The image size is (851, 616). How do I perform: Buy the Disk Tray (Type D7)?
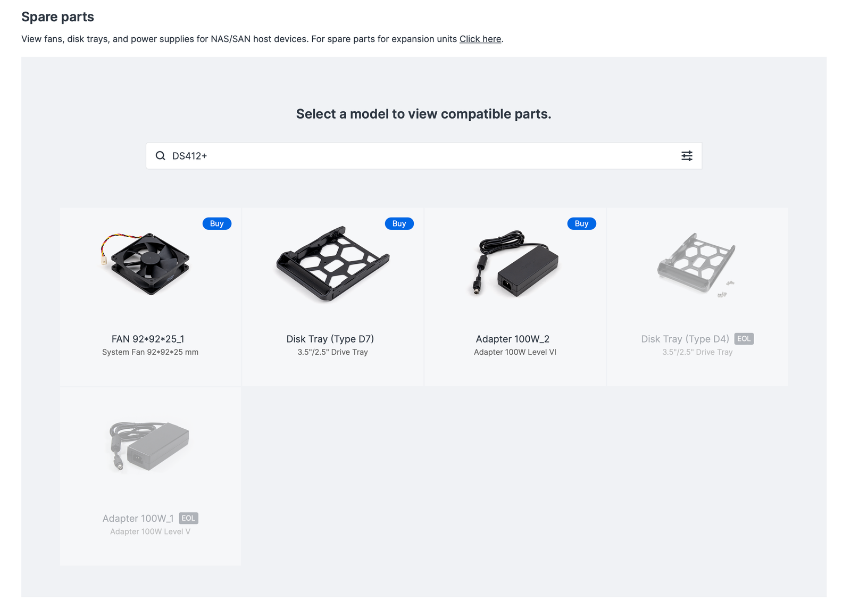399,223
